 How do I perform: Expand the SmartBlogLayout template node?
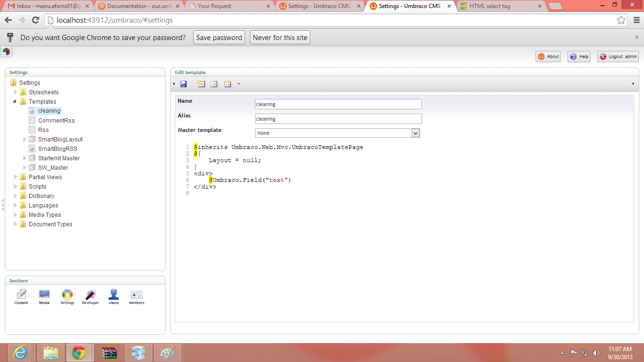pyautogui.click(x=25, y=139)
